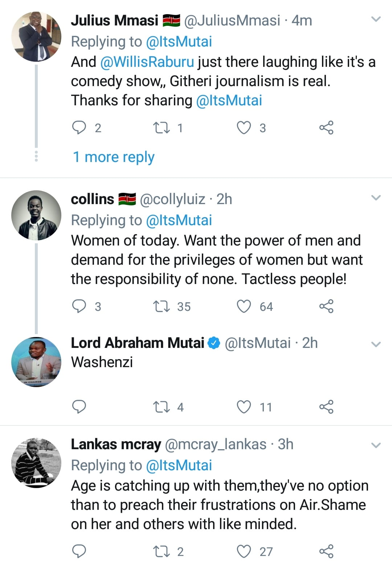Open tweet menu for Lankas mcray
Viewport: 392px width, 569px height.
376,445
